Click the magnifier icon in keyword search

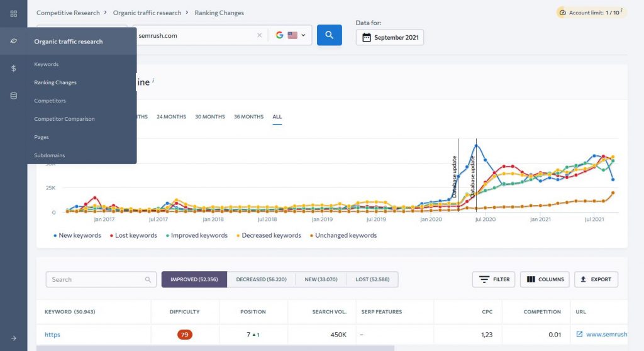(148, 280)
